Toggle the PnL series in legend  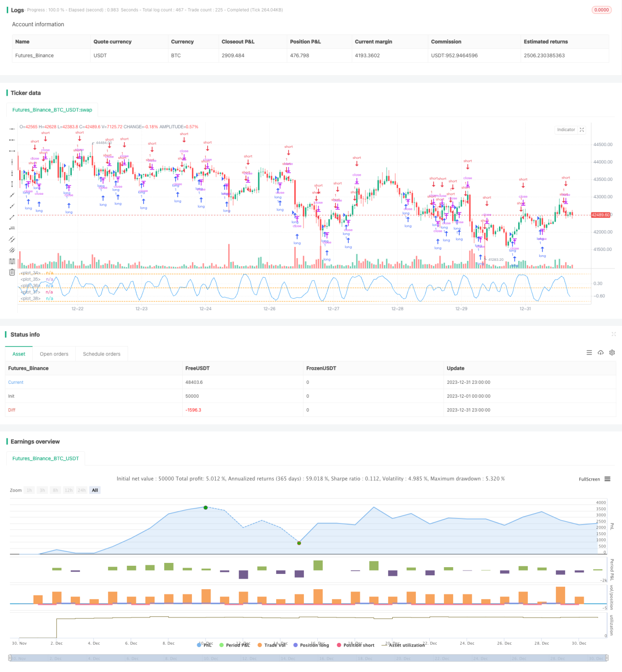(204, 645)
